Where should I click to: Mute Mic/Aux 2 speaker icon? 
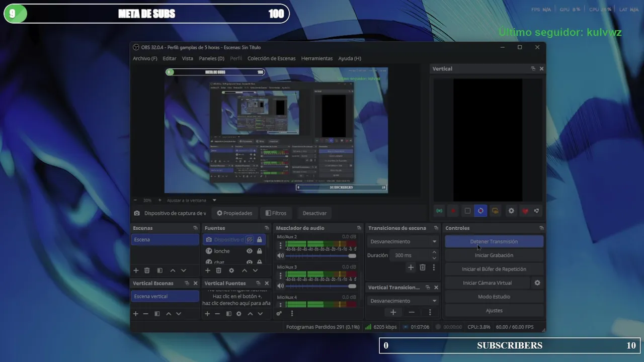point(281,255)
